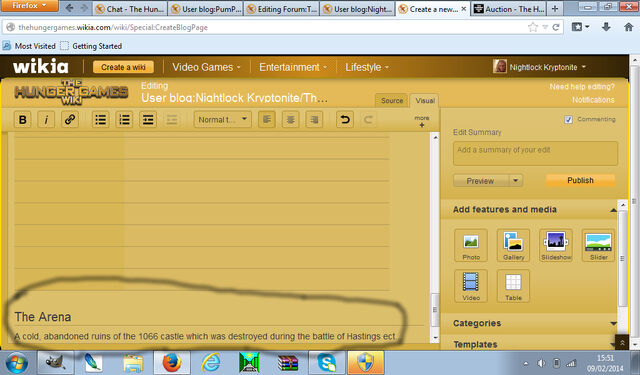This screenshot has height=375, width=640.
Task: Open Nightlock Kryptonite user menu
Action: 540,67
